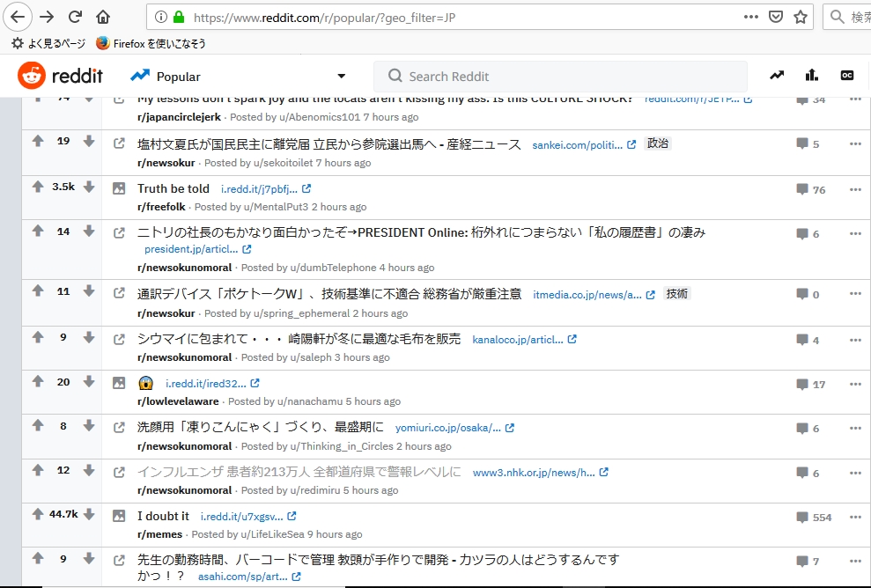Open the bar chart 'All' icon in header
The image size is (871, 588).
pos(811,76)
